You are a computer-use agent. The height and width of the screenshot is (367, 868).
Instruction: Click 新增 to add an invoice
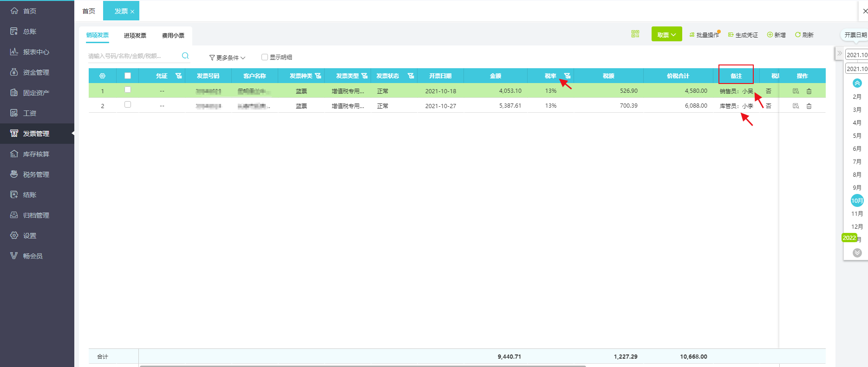point(776,35)
